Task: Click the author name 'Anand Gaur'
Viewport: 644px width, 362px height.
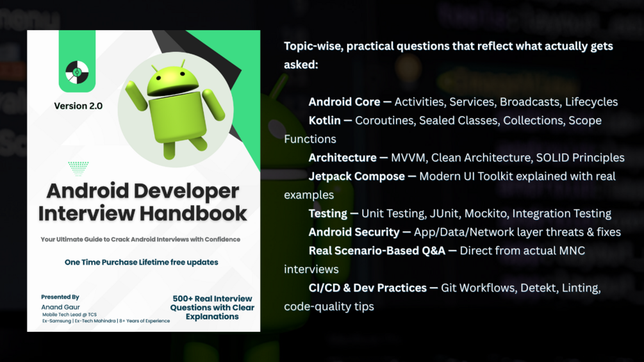Action: pos(60,307)
